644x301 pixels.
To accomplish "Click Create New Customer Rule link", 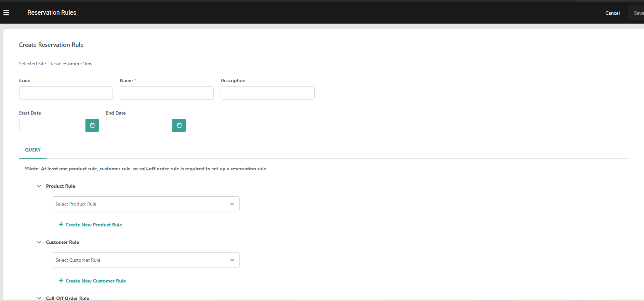I will coord(96,281).
